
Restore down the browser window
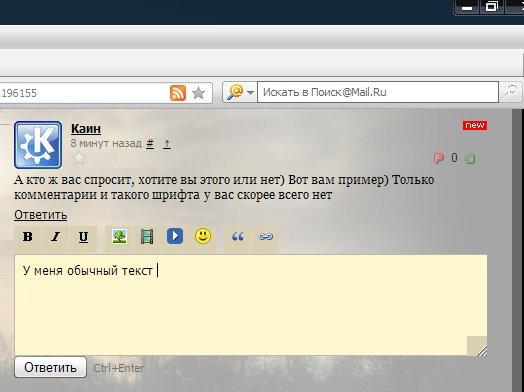pos(492,6)
